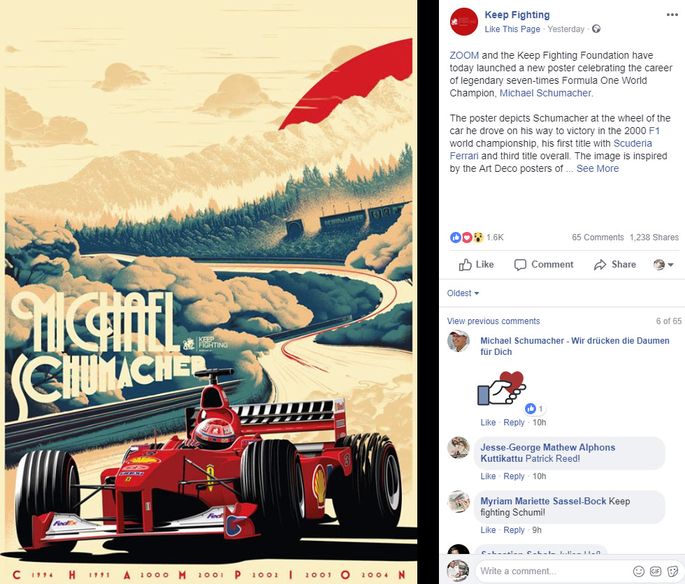Open Michael Schumacher link in post text
Screen dimensions: 685x584
tap(545, 93)
